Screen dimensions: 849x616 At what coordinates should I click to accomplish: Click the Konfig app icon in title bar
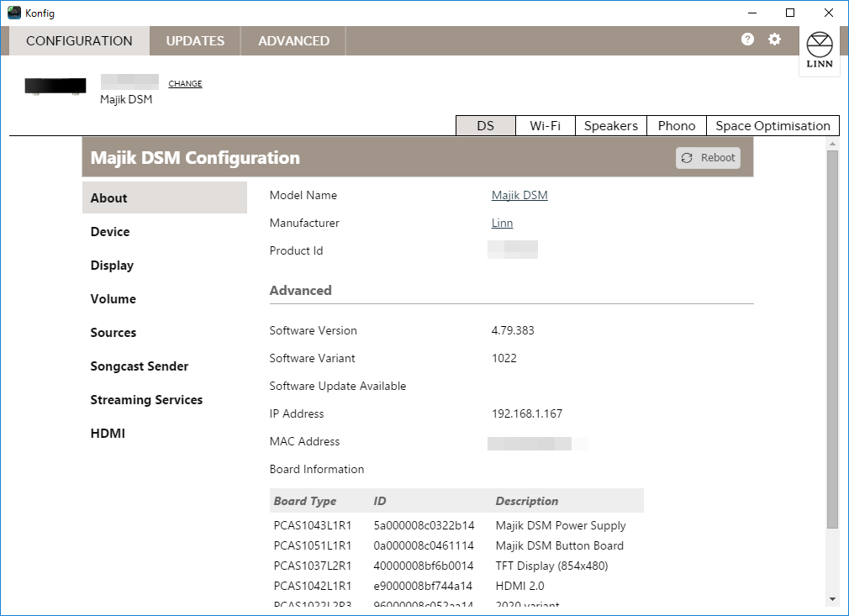click(14, 13)
